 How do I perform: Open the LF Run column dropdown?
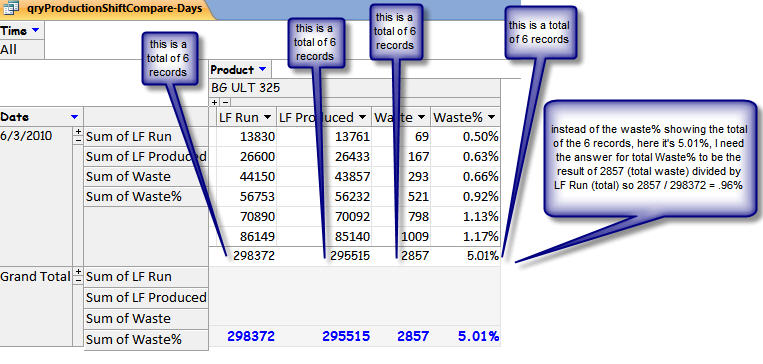pos(268,117)
